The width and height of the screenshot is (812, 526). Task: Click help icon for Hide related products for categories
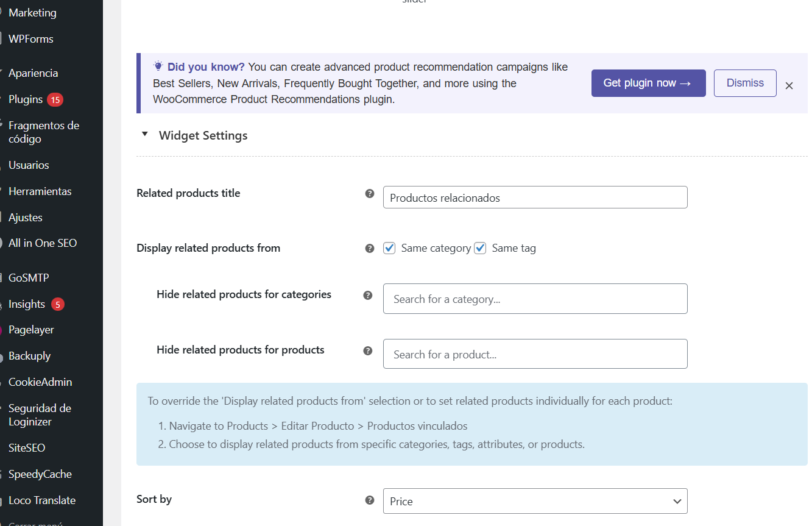click(368, 296)
